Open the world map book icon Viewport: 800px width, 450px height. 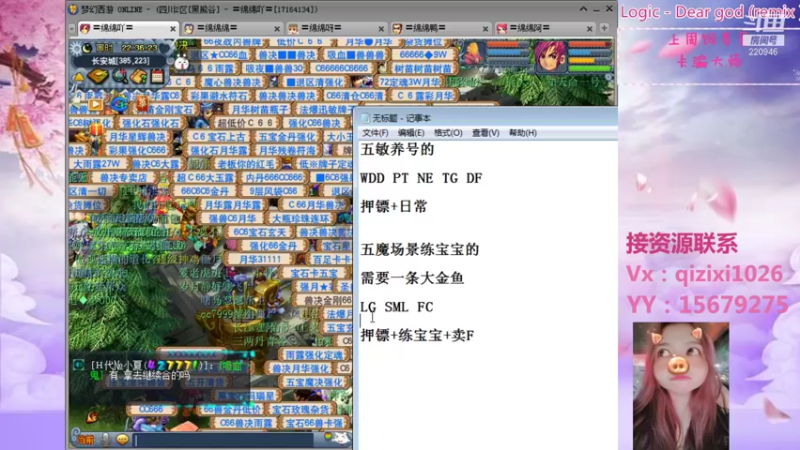pos(97,77)
